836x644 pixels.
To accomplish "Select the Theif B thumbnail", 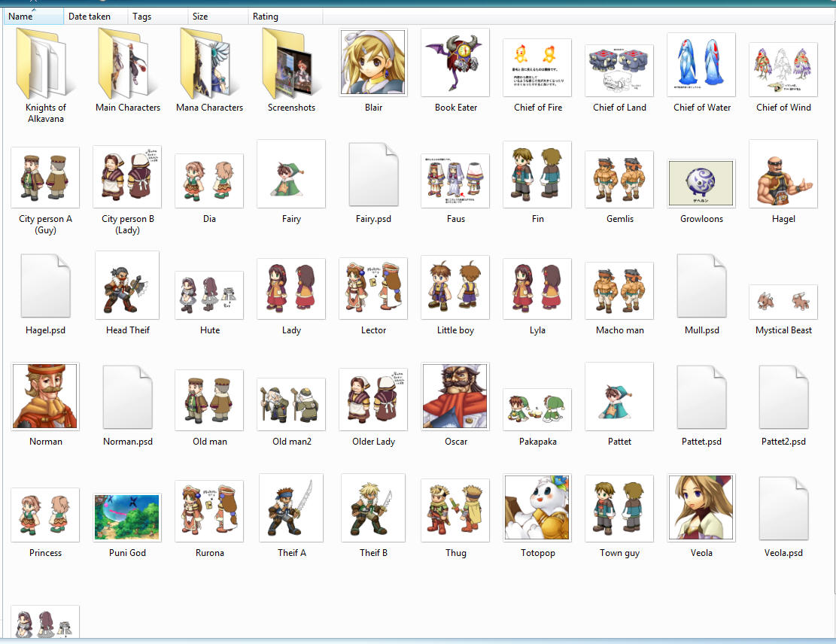I will [373, 508].
